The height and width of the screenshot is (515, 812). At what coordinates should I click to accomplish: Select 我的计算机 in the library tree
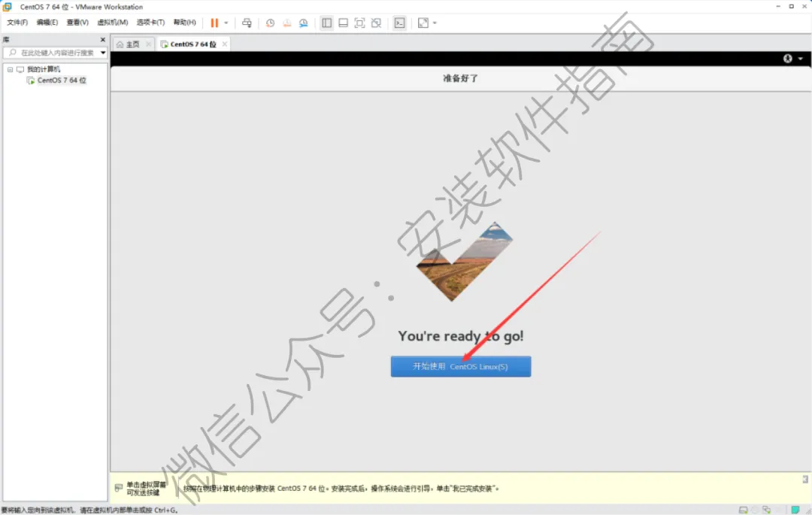(x=44, y=69)
